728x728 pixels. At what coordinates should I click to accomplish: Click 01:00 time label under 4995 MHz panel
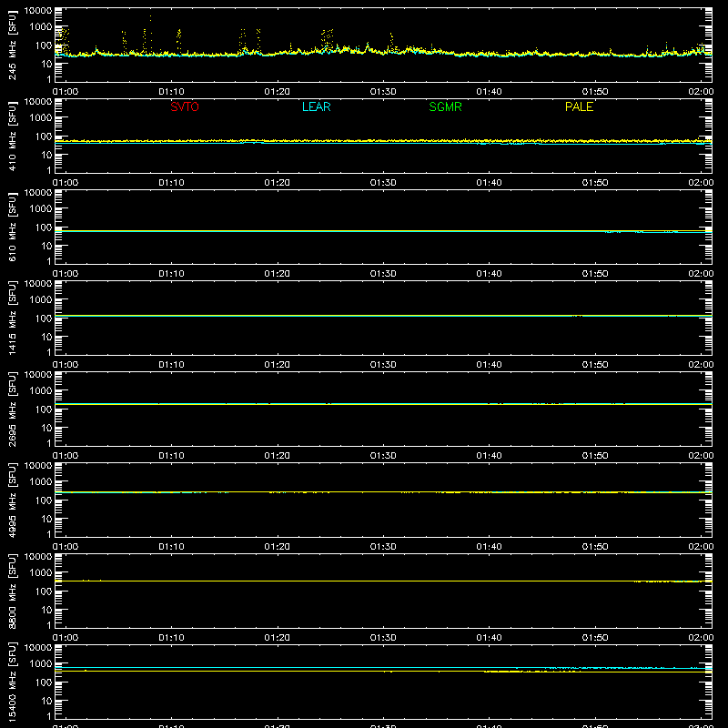click(x=66, y=547)
